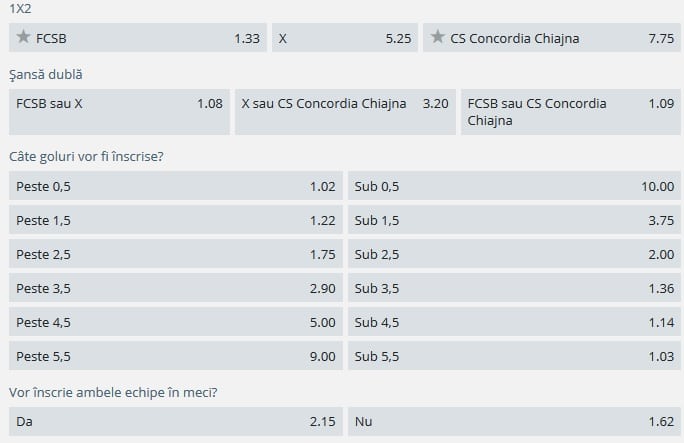
Task: Choose Peste 5,5 at 9.00
Action: click(x=175, y=356)
